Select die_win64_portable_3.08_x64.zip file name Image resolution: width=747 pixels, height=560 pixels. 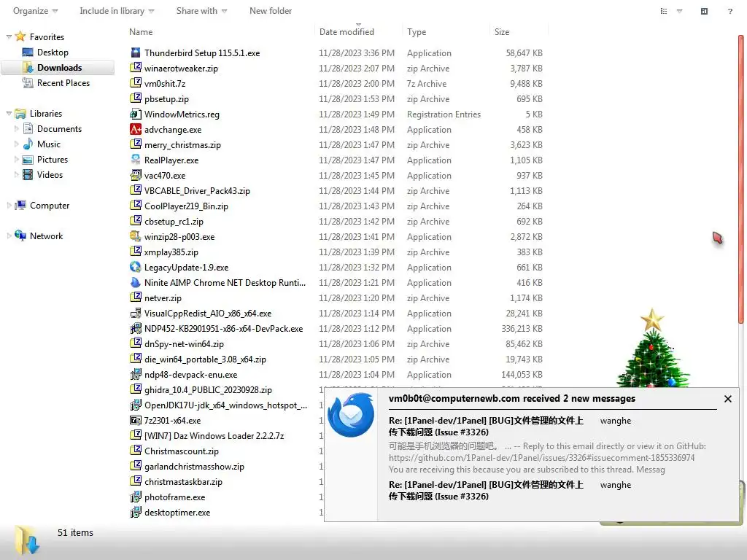click(x=205, y=359)
